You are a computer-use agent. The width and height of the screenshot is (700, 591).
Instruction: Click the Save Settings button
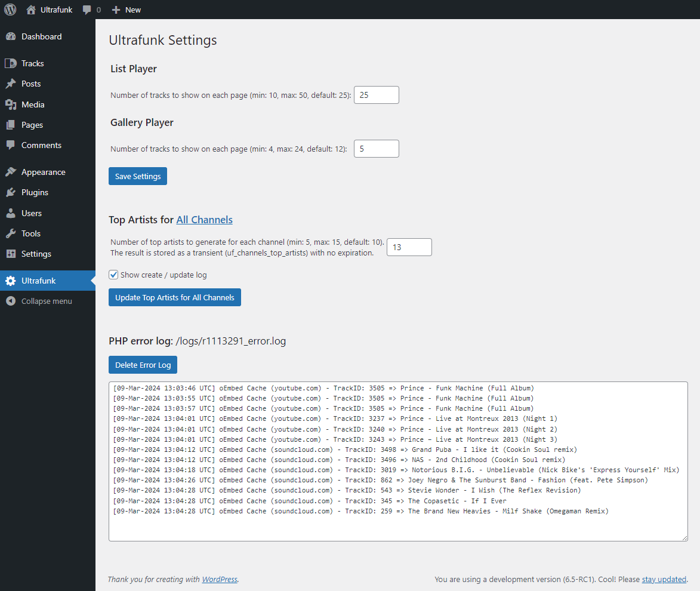[137, 176]
